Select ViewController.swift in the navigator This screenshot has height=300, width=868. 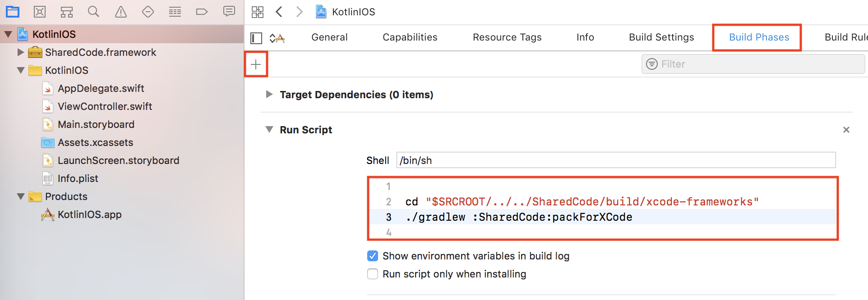coord(105,106)
